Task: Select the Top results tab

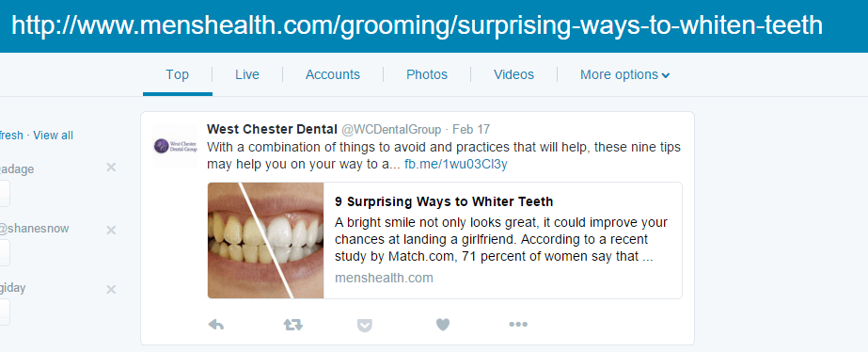Action: tap(177, 75)
